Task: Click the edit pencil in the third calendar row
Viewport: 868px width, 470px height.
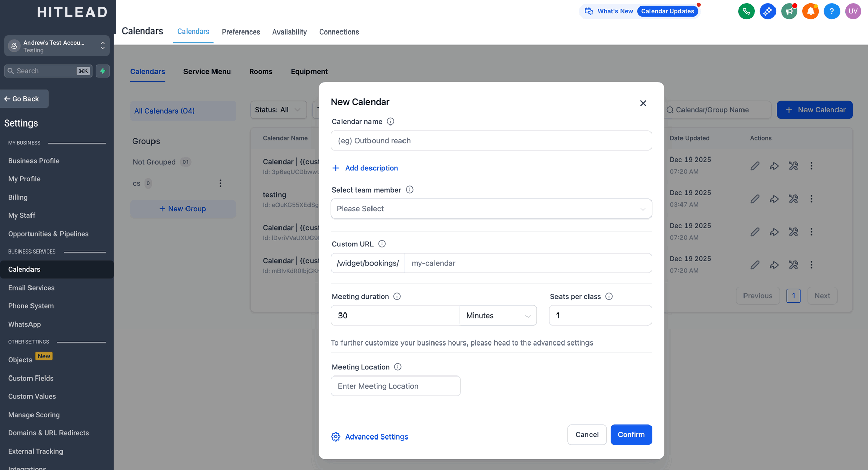Action: click(755, 232)
